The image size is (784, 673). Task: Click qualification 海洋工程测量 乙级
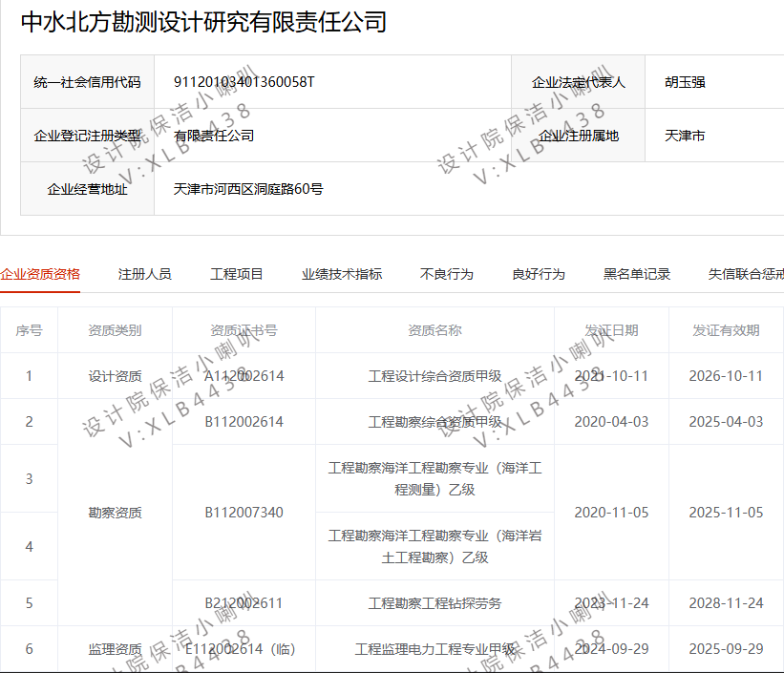pyautogui.click(x=435, y=478)
